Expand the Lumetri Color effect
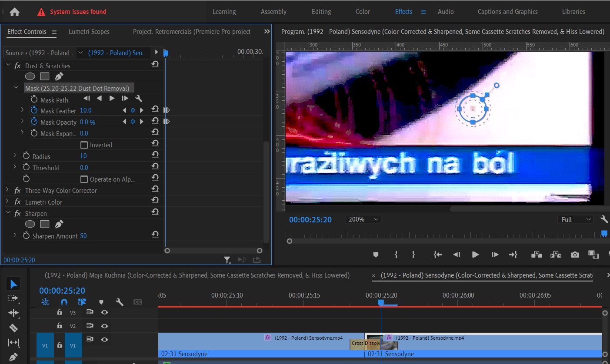610x364 pixels. point(7,202)
